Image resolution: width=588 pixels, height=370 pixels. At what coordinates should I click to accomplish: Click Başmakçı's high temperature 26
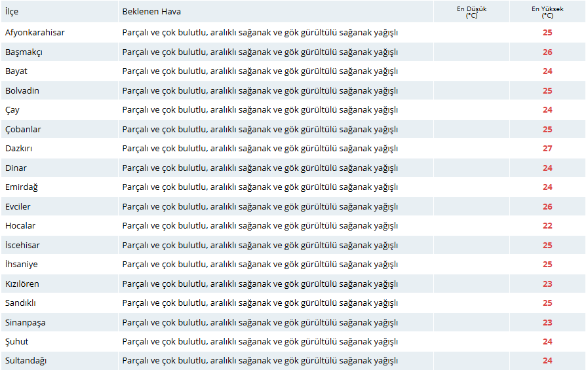(547, 52)
